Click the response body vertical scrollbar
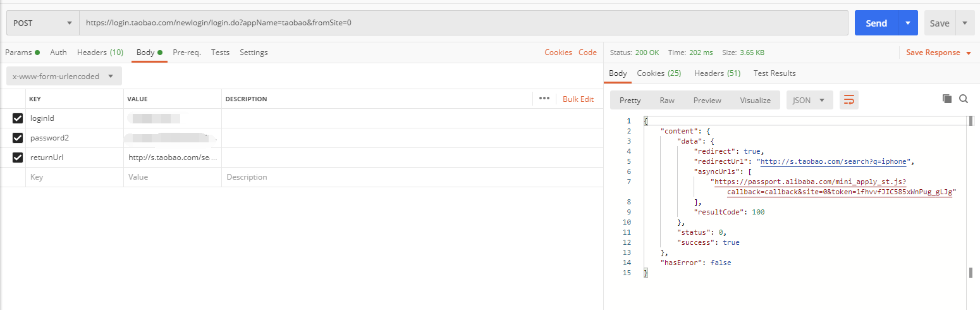Viewport: 980px width, 310px height. pos(970,196)
